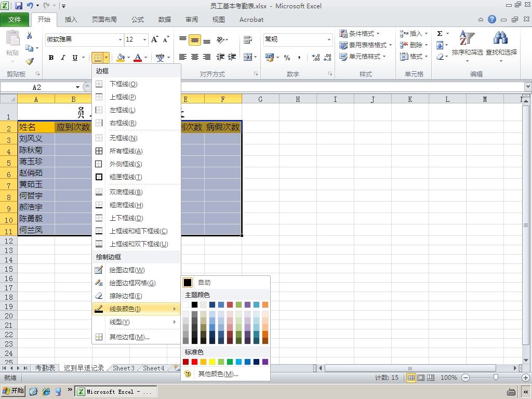Open the Insert ribbon tab

[x=71, y=20]
